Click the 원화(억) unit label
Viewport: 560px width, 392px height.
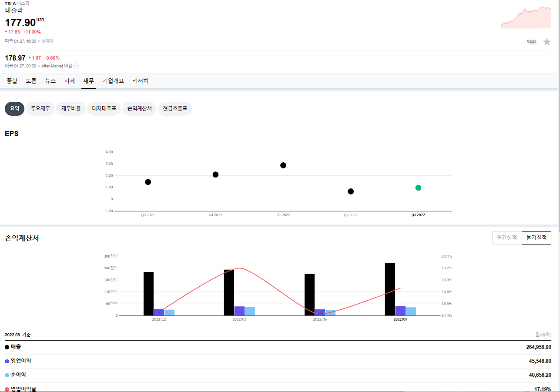tap(543, 335)
